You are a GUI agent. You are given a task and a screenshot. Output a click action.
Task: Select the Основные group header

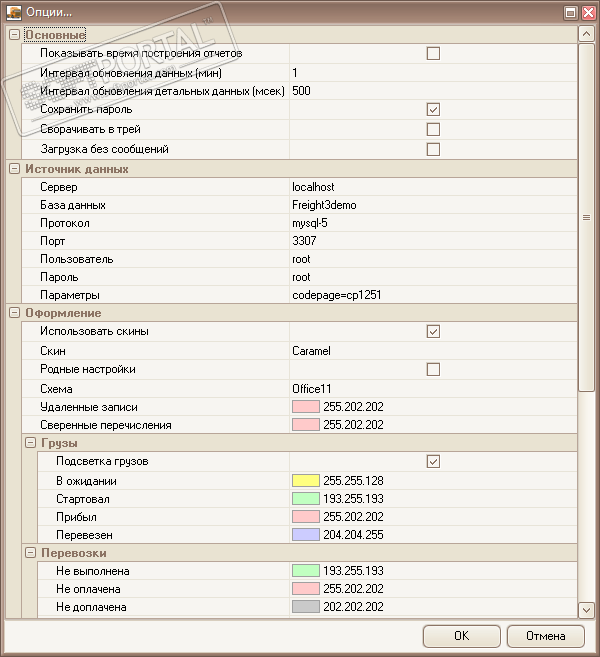55,35
